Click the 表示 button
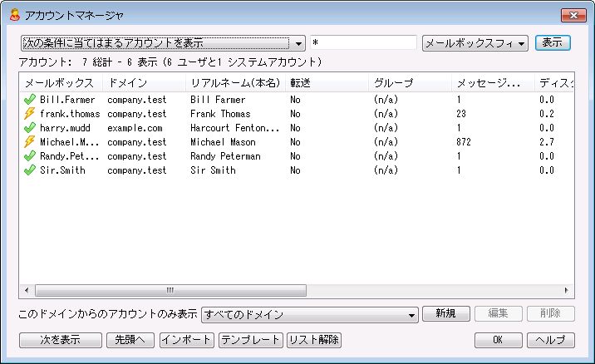 point(553,42)
